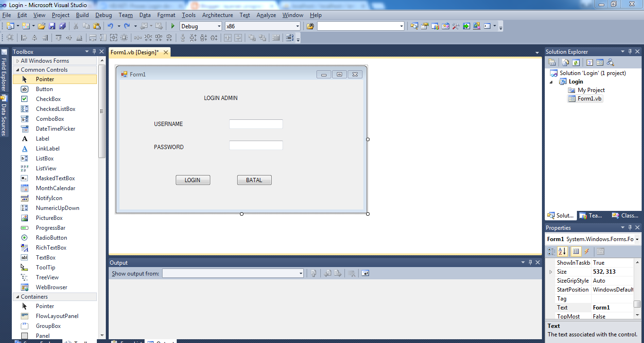The height and width of the screenshot is (343, 644).
Task: Open View Class Diagram in Solution Explorer
Action: point(610,62)
